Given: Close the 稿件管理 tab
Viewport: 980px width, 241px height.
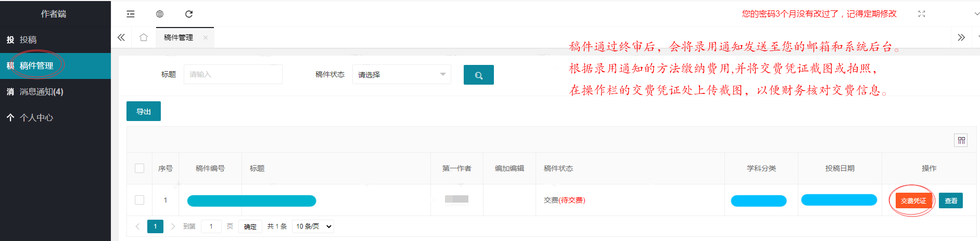Looking at the screenshot, I should [206, 37].
